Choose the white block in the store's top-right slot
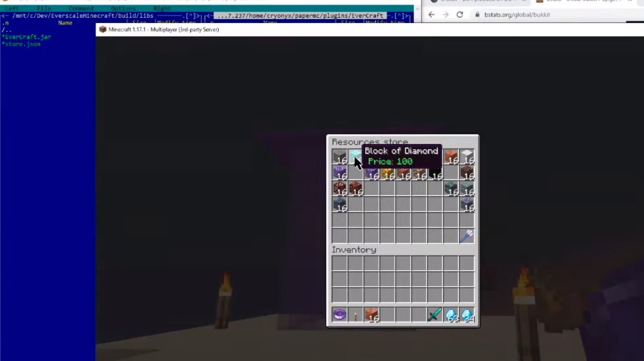 [x=467, y=156]
